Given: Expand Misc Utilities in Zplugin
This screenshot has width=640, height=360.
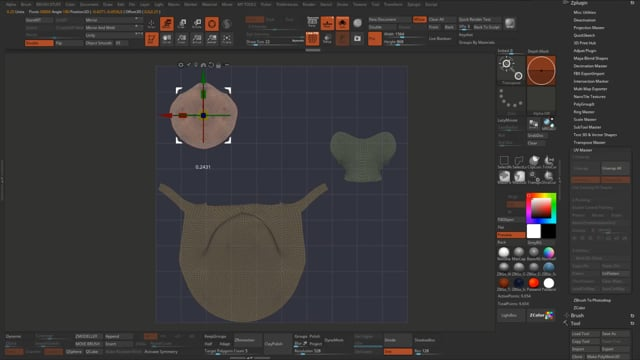Looking at the screenshot, I should 584,13.
